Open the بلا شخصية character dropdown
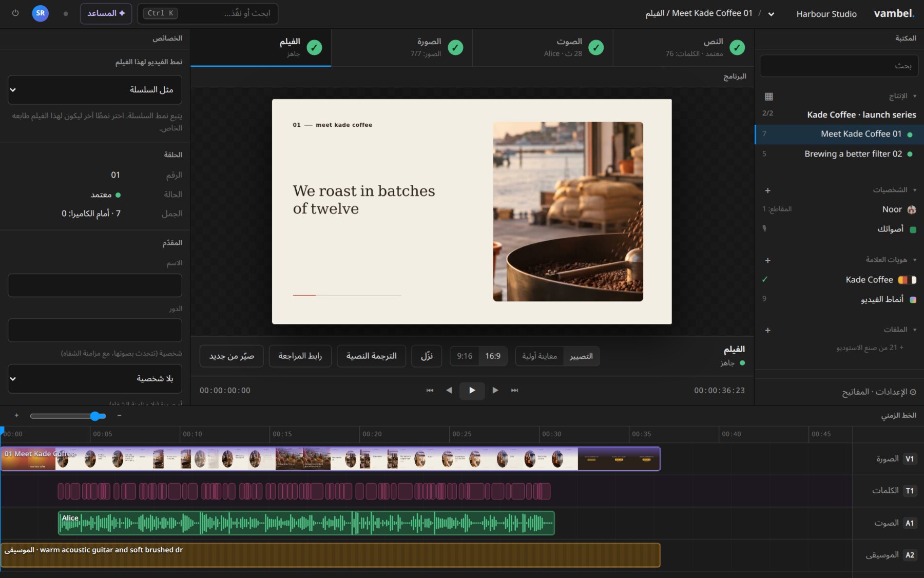This screenshot has width=924, height=578. [x=95, y=379]
